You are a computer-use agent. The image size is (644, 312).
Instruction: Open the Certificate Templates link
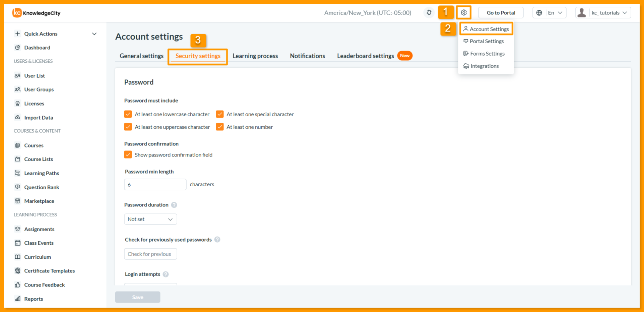pyautogui.click(x=50, y=271)
